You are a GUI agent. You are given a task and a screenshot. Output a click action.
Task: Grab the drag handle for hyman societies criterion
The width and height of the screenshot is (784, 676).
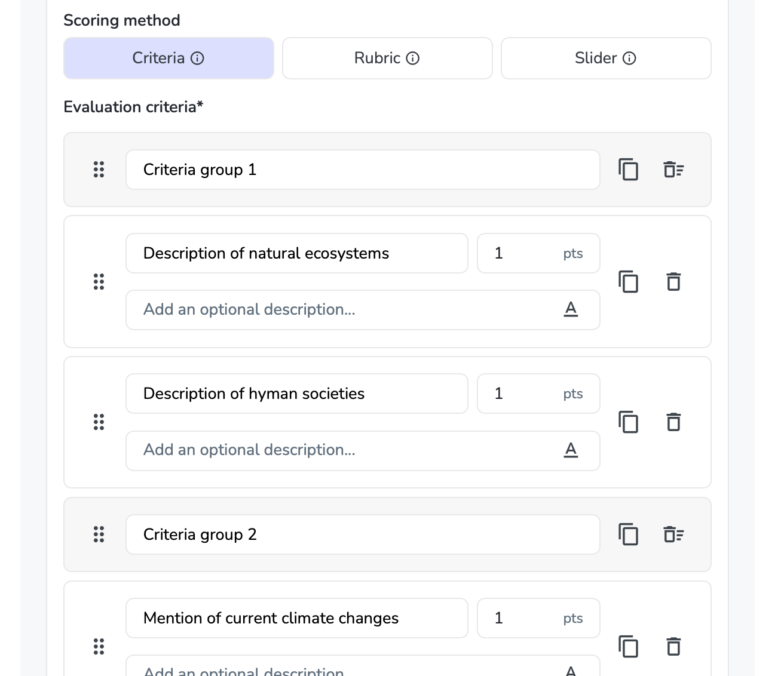(x=99, y=422)
